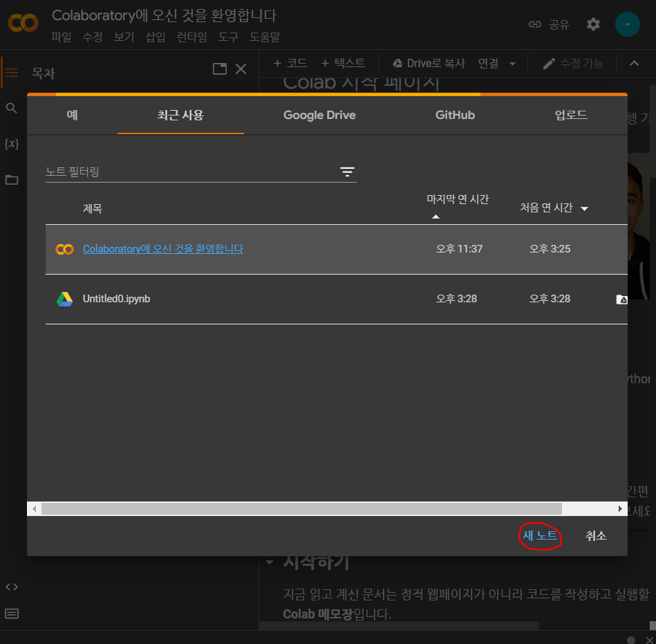The width and height of the screenshot is (656, 644).
Task: Sort ascending by 마지막 연 시간 arrow
Action: (x=435, y=217)
